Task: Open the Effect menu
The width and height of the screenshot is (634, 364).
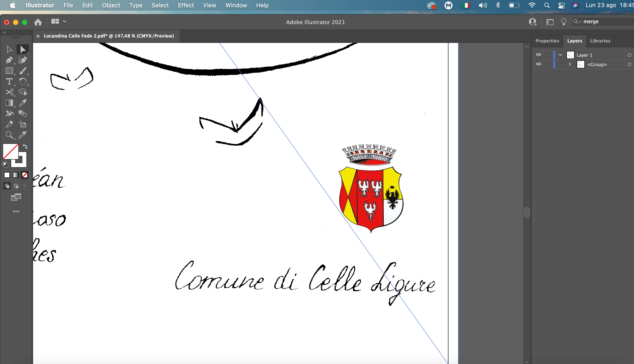Action: tap(186, 5)
